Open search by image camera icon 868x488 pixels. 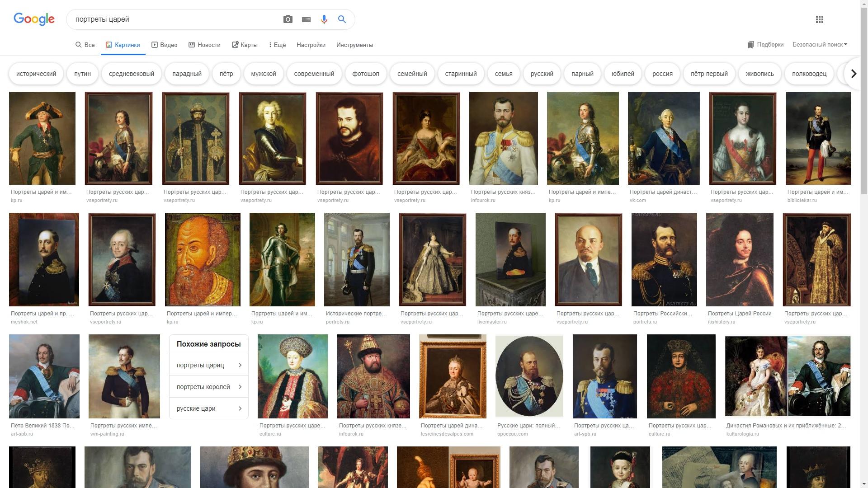point(288,19)
